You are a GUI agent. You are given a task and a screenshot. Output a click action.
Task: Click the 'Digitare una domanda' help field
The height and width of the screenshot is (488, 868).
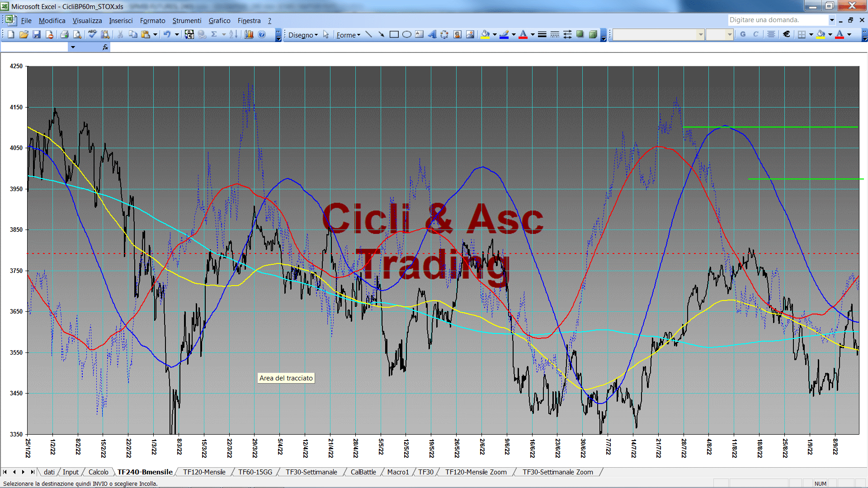(778, 20)
